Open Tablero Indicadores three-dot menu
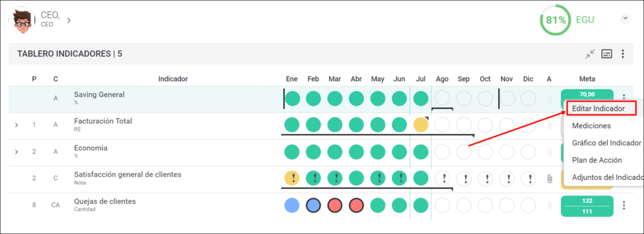This screenshot has height=234, width=644. click(x=623, y=53)
